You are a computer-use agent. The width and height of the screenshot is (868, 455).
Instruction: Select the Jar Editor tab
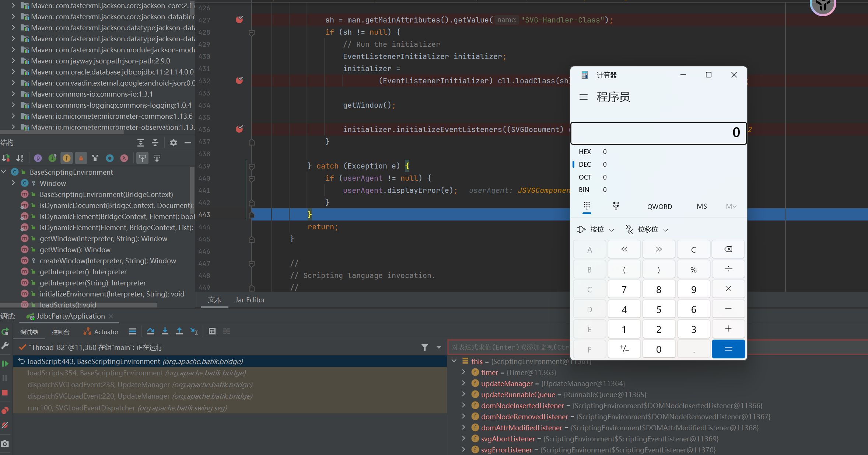click(x=250, y=300)
